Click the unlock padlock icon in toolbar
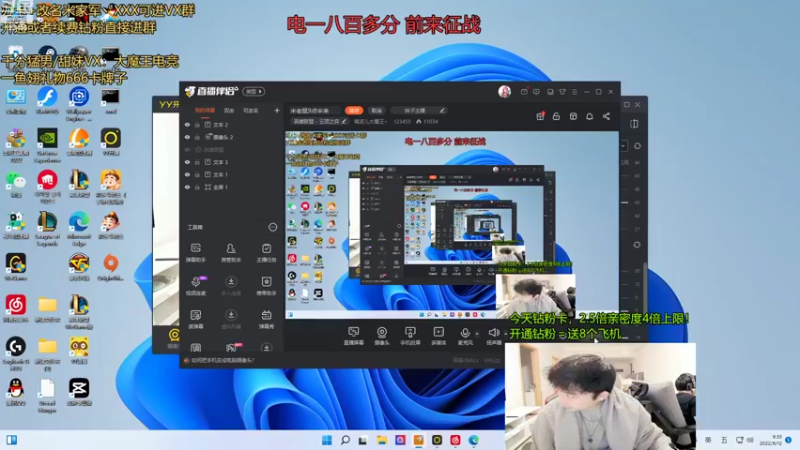 coord(556,116)
